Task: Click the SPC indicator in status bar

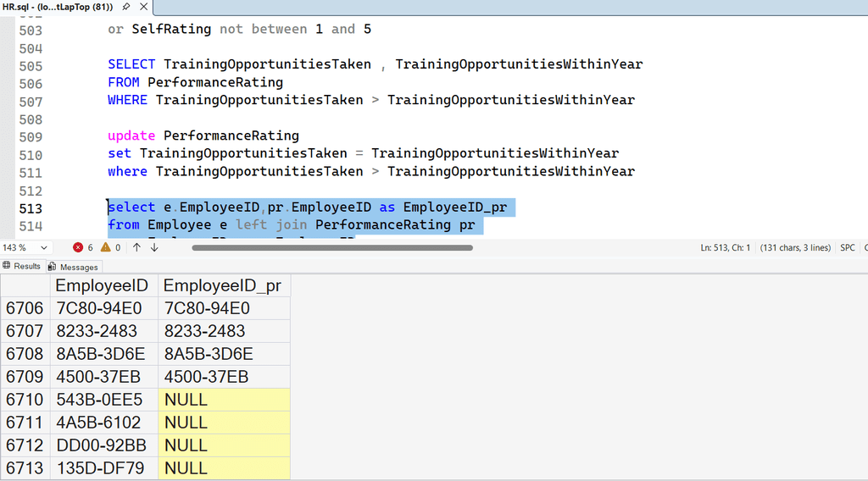Action: 848,247
